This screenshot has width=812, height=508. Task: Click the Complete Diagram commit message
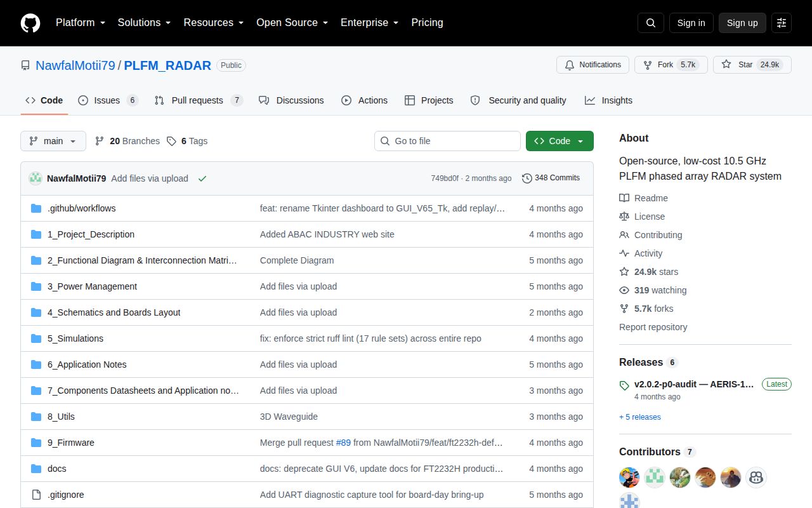click(x=297, y=260)
